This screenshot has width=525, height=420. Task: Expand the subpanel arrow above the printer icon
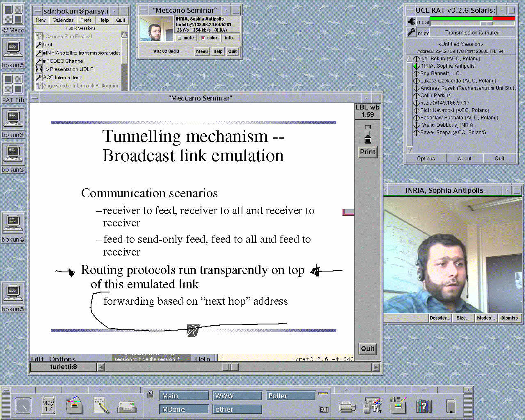pyautogui.click(x=347, y=390)
